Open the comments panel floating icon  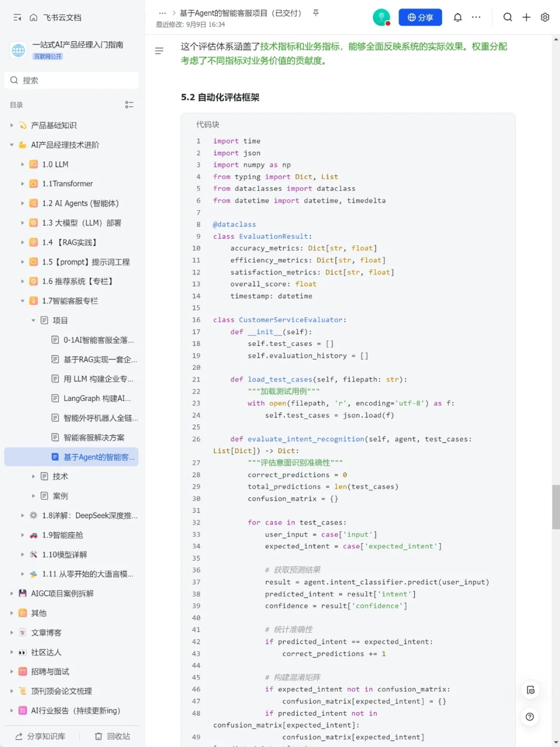point(530,690)
